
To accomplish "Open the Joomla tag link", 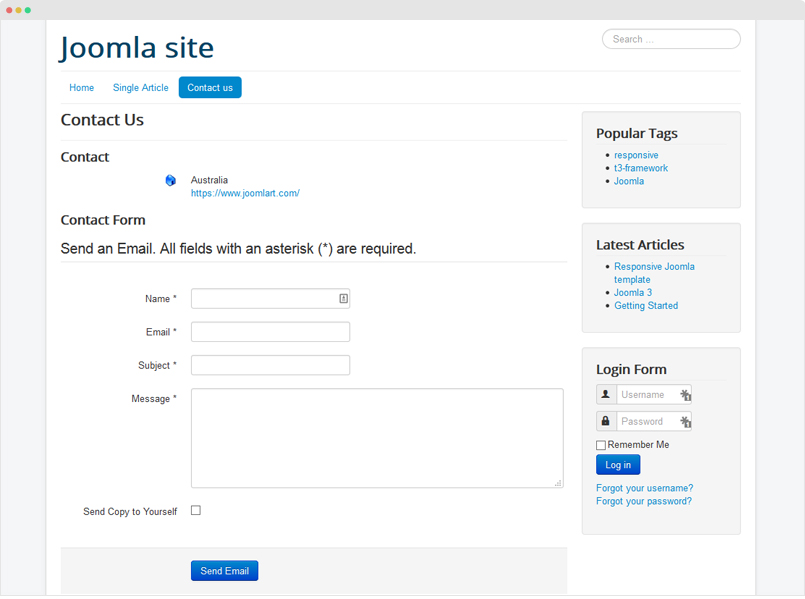I will point(629,181).
